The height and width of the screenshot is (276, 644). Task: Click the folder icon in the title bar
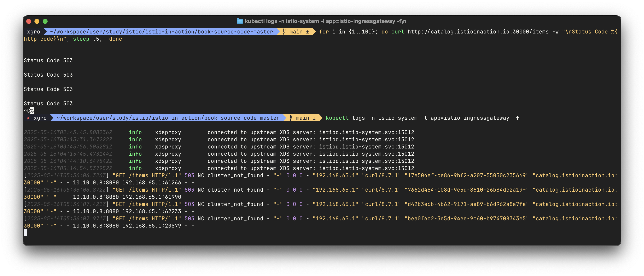[x=240, y=21]
